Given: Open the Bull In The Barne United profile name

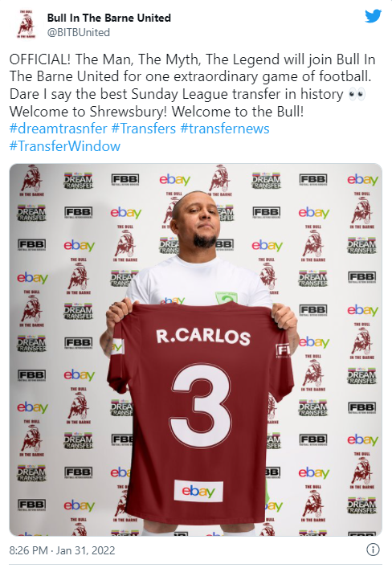Looking at the screenshot, I should (x=109, y=18).
